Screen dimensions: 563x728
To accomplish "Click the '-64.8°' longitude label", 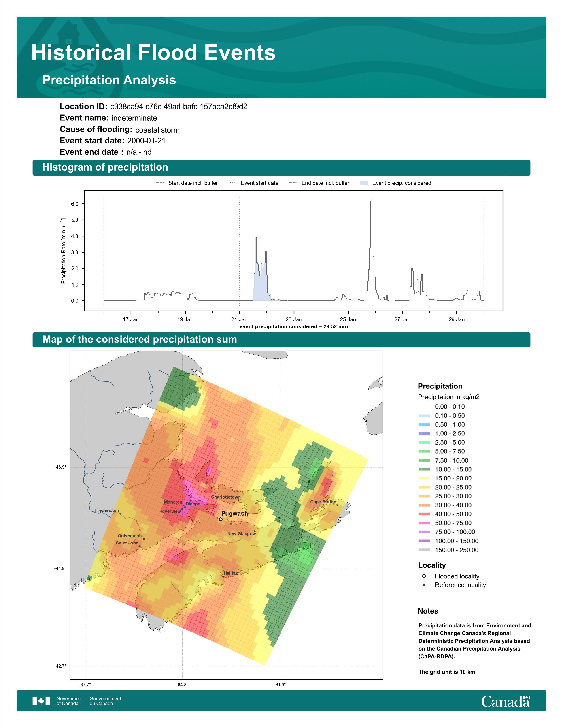I will [182, 685].
